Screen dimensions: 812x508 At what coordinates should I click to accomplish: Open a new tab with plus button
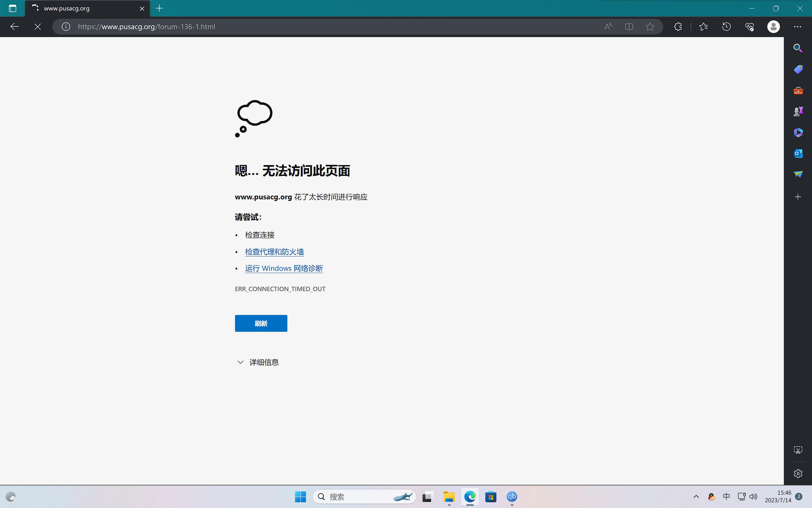[x=159, y=8]
